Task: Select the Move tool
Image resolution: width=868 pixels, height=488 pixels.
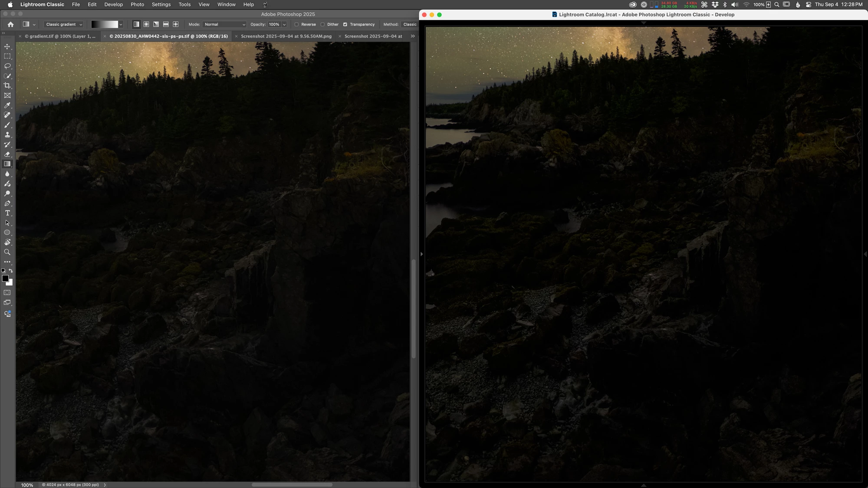Action: click(x=7, y=46)
